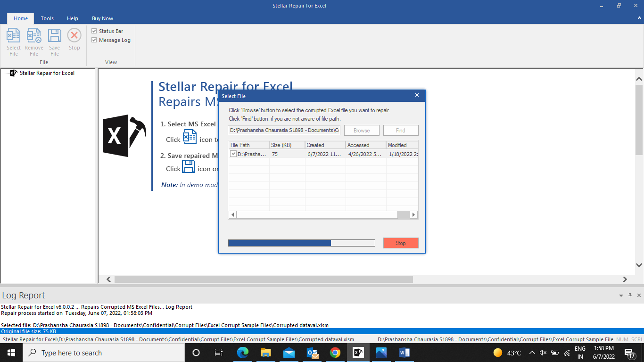644x362 pixels.
Task: Click the Created cell 6/7/2022
Action: (324, 154)
